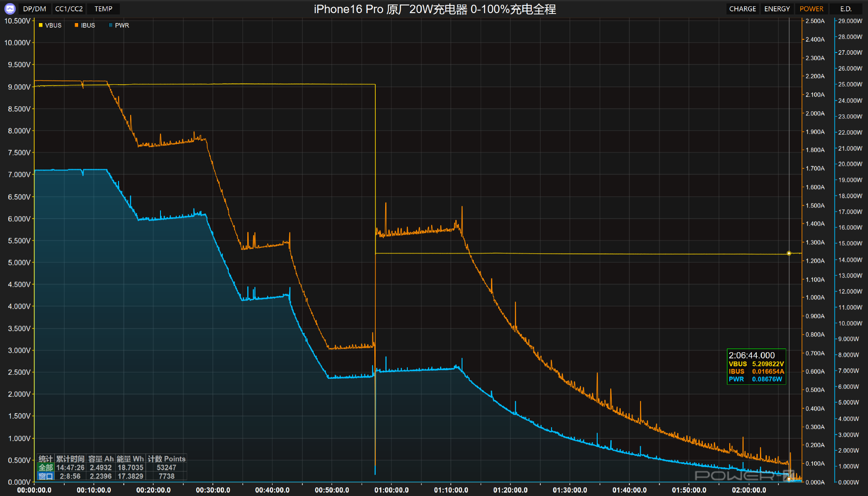The image size is (868, 496).
Task: Click the chart title text
Action: tap(435, 9)
